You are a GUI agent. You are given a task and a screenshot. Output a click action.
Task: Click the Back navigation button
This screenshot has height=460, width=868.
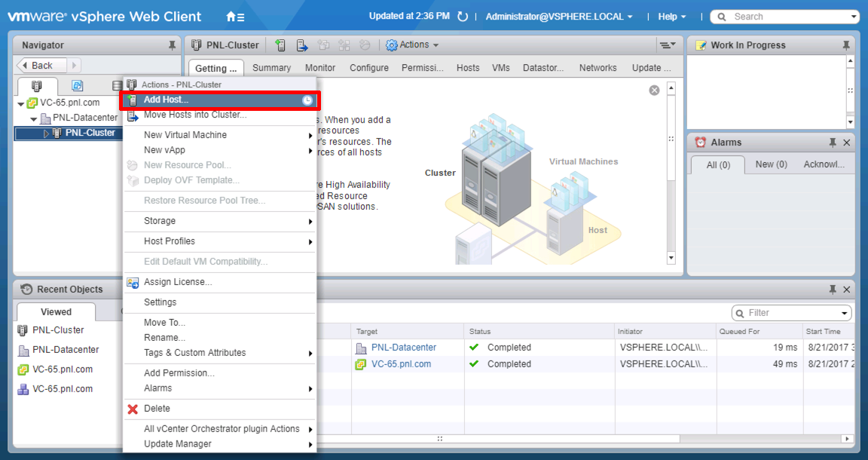[41, 66]
